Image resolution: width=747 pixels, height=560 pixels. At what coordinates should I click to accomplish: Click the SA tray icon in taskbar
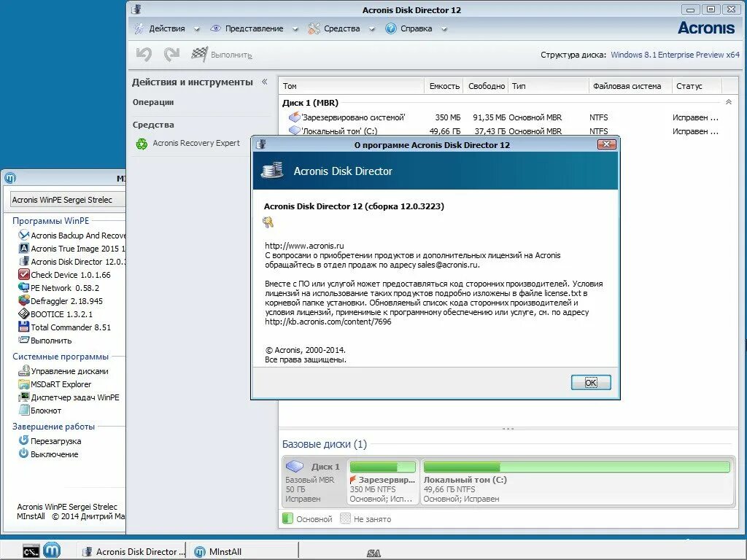click(x=374, y=553)
